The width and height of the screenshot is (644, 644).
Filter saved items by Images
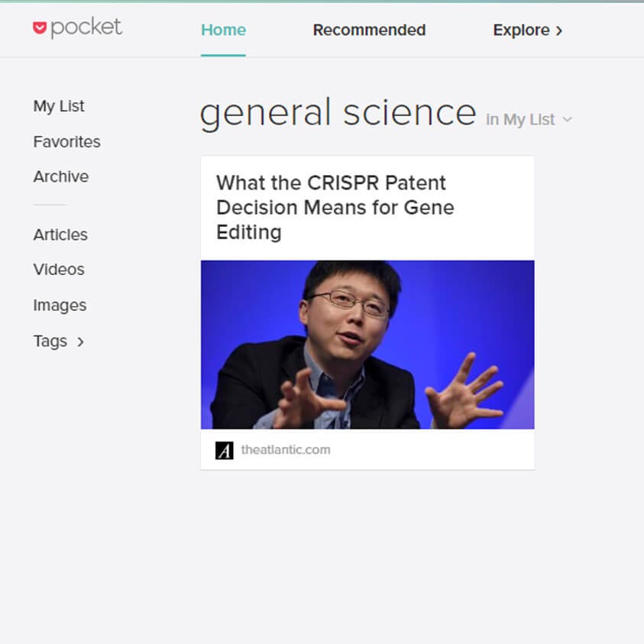pos(60,306)
